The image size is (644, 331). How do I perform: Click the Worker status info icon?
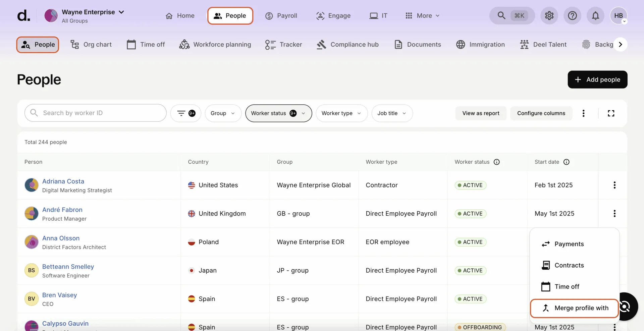497,162
